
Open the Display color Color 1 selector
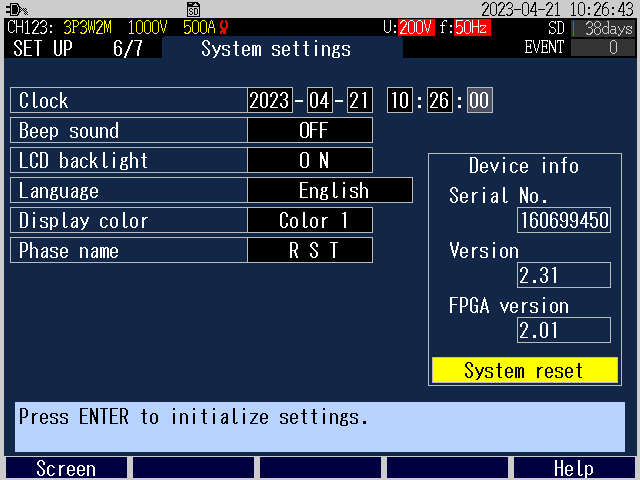click(x=310, y=220)
